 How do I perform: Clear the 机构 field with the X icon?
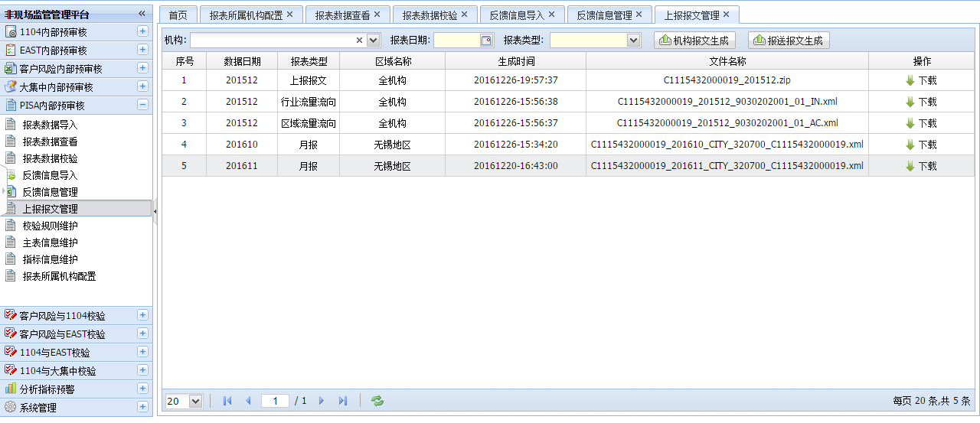(x=360, y=41)
